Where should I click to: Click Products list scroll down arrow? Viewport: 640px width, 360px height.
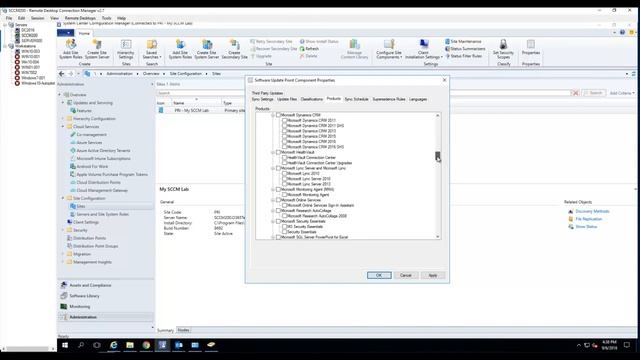(438, 237)
